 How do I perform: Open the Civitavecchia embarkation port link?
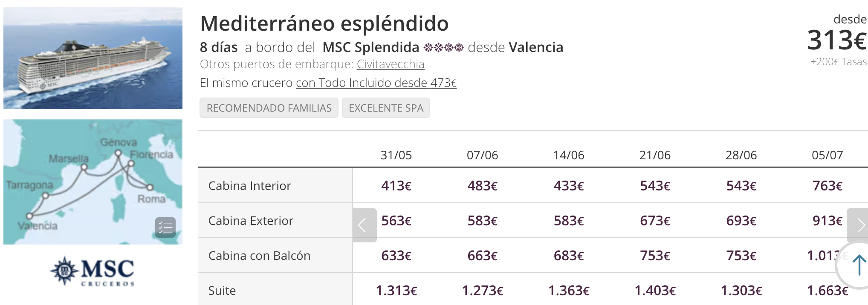coord(391,64)
